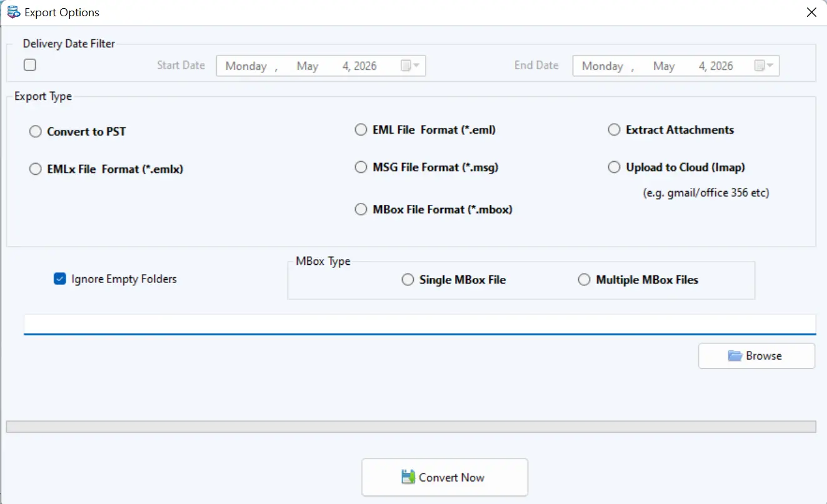The width and height of the screenshot is (827, 504).
Task: Open the End Date calendar dropdown
Action: pos(764,66)
